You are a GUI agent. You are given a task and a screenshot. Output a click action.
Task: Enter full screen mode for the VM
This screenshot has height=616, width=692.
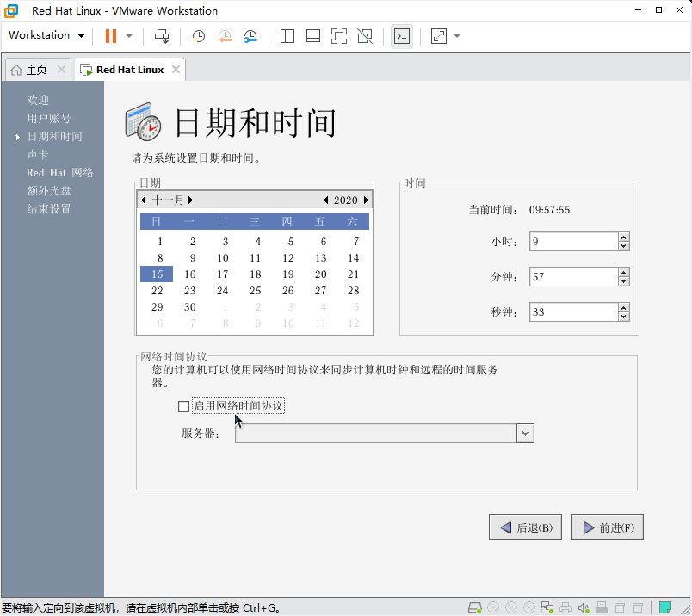click(338, 35)
